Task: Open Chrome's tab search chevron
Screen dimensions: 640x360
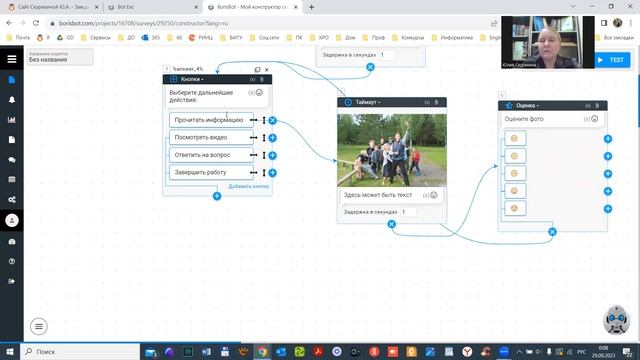Action: coord(573,7)
